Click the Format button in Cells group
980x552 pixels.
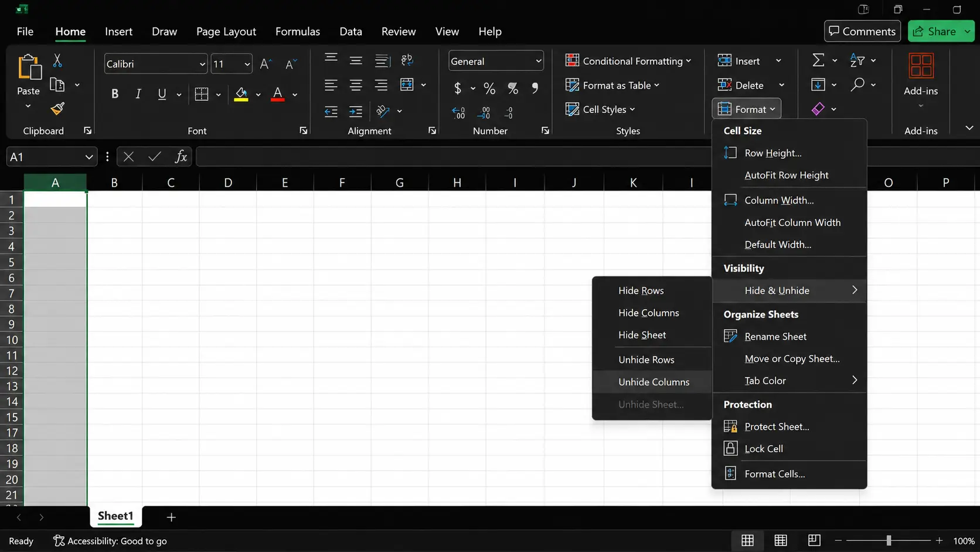746,109
